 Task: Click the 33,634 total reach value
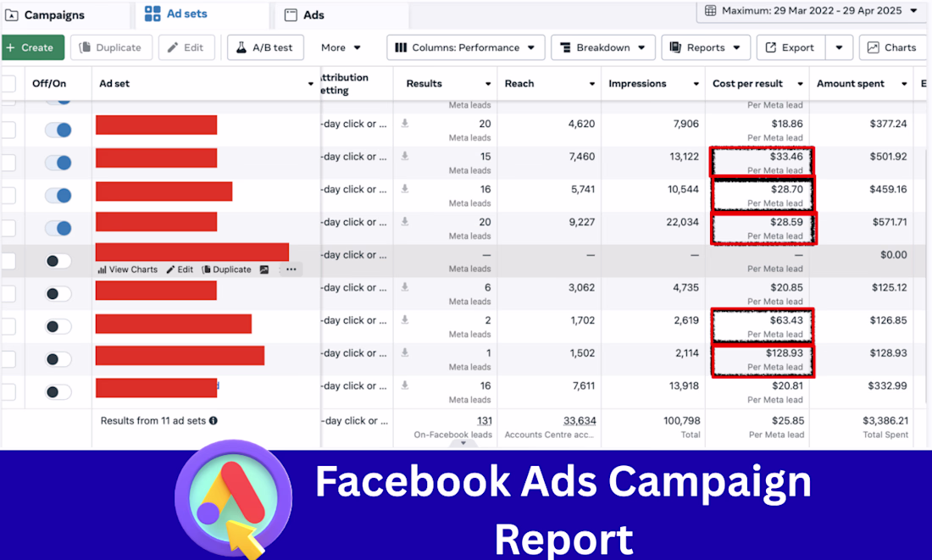[x=580, y=420]
